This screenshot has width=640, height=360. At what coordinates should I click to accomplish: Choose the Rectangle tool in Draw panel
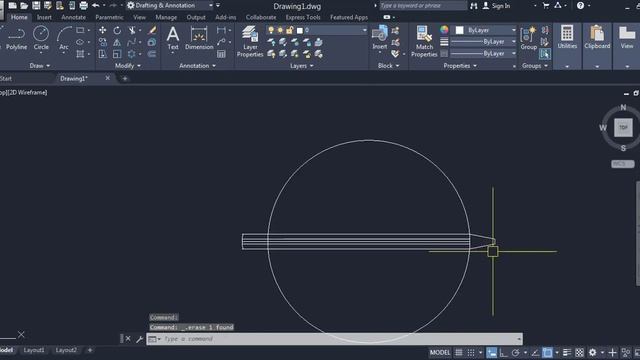pos(80,30)
